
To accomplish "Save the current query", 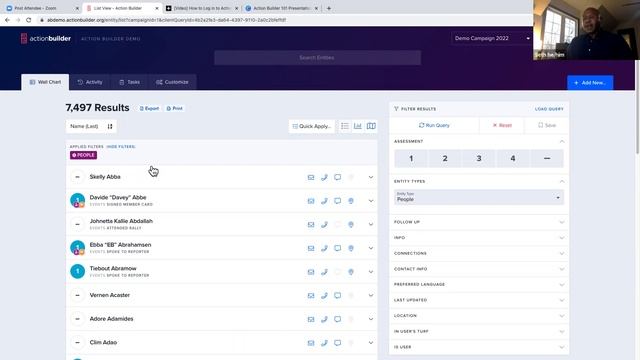I will click(x=547, y=125).
